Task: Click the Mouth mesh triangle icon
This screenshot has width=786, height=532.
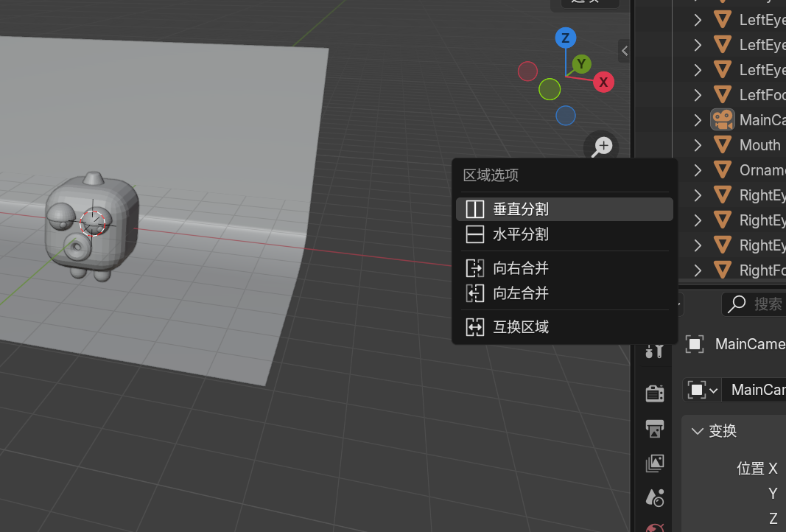Action: click(x=723, y=145)
